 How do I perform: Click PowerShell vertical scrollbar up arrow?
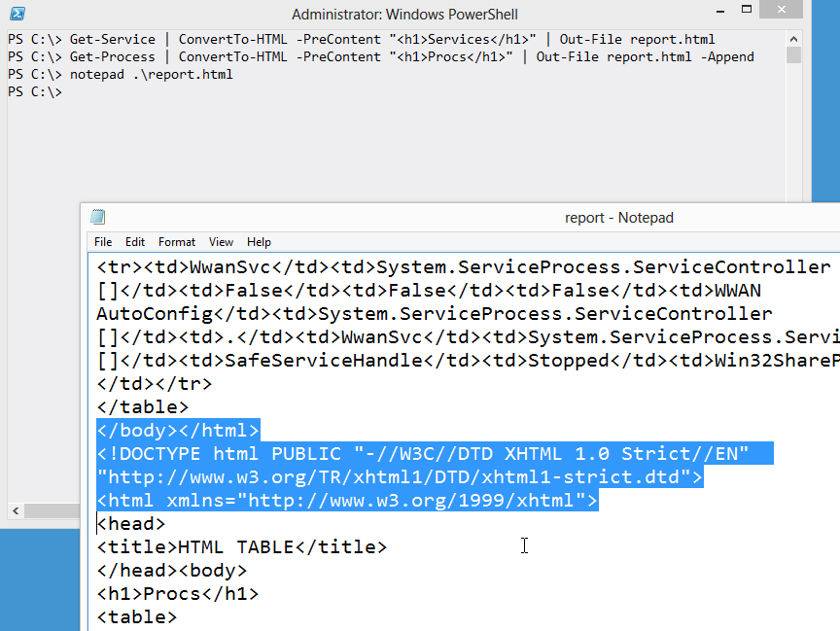794,38
